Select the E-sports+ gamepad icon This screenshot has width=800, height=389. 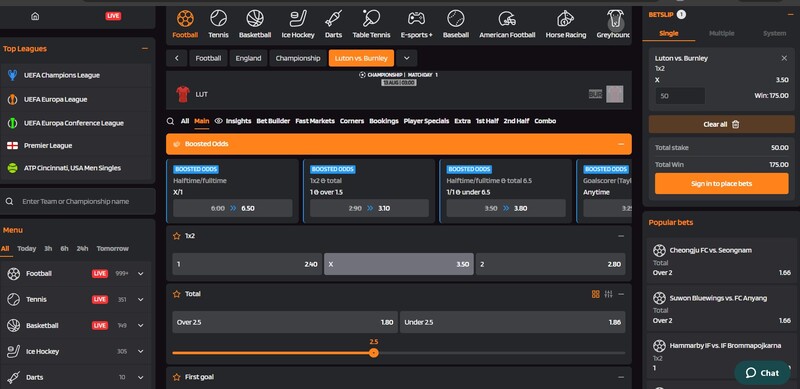(x=416, y=18)
